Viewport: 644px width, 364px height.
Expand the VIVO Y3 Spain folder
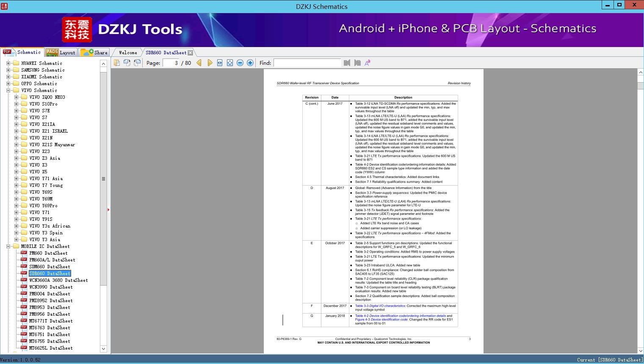tap(16, 233)
